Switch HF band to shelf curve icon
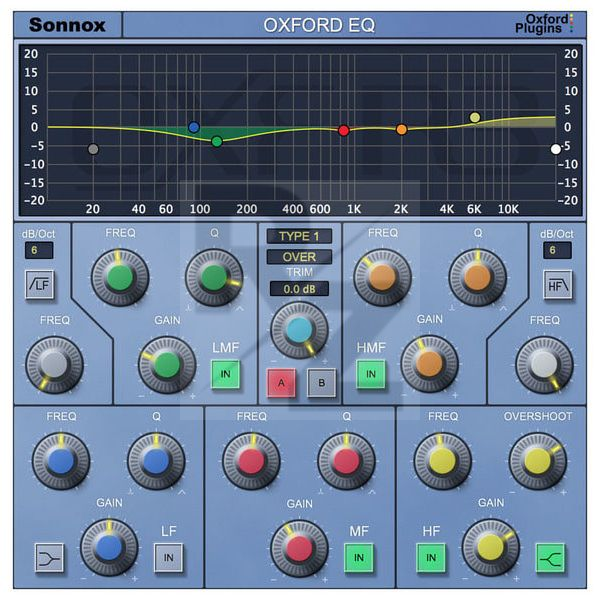Image resolution: width=600 pixels, height=600 pixels. tap(550, 558)
